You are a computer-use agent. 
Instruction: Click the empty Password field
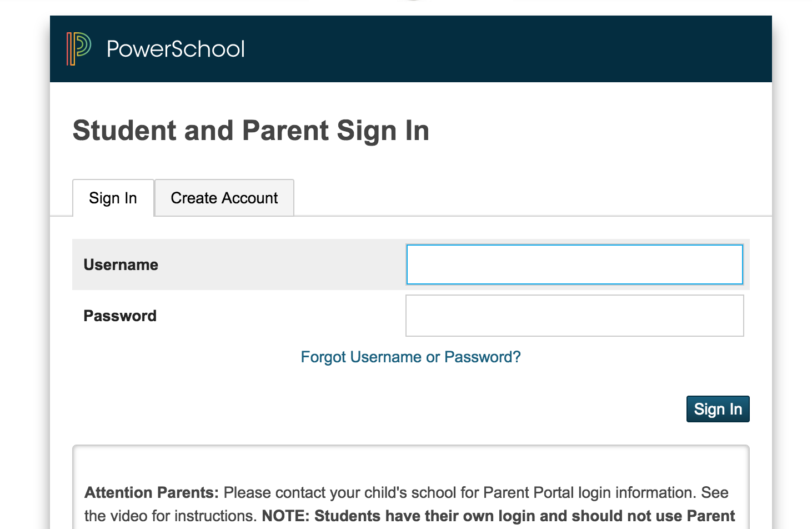point(574,316)
